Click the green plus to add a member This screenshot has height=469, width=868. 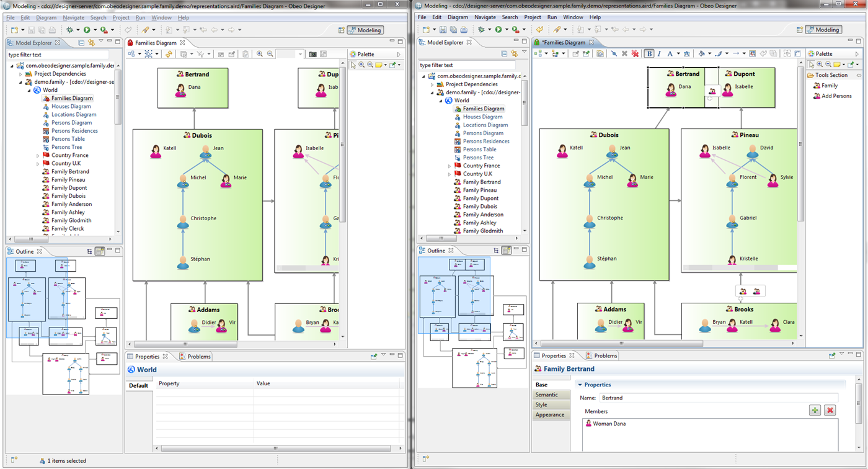pos(815,410)
